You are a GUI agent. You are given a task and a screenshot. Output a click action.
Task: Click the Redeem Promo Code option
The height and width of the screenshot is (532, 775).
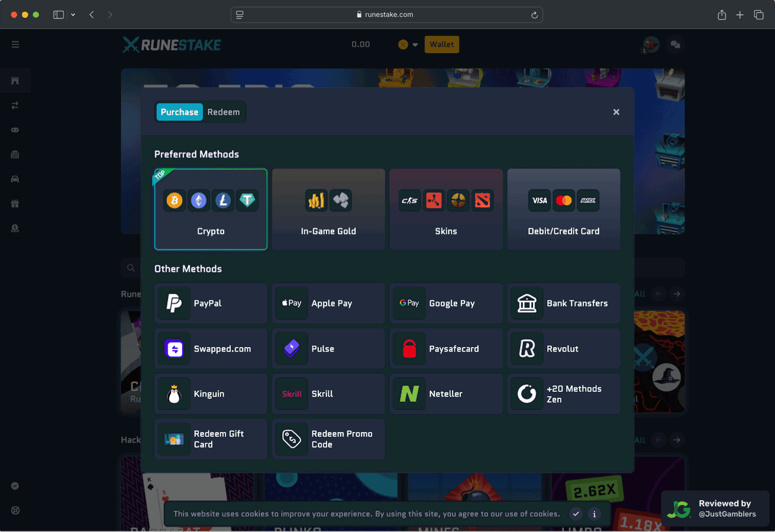pyautogui.click(x=328, y=439)
